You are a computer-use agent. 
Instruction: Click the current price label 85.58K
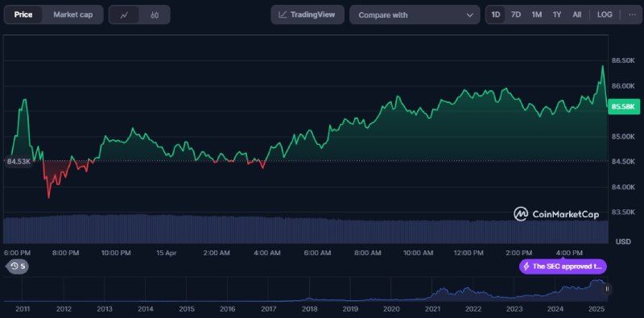623,107
